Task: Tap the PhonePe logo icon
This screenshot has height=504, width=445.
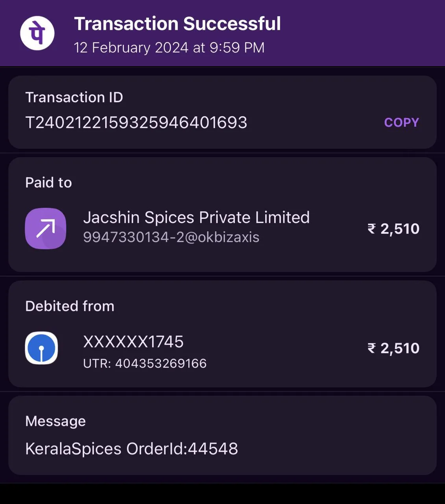Action: 37,33
